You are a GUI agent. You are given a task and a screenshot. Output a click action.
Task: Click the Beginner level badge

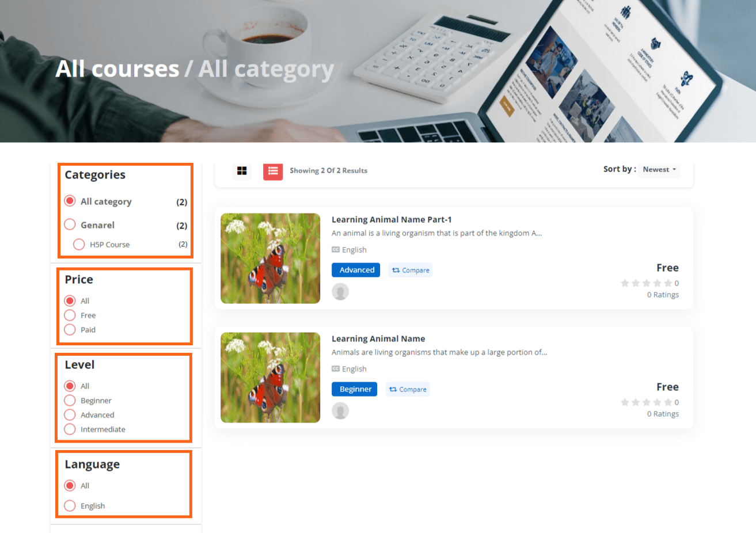(355, 390)
